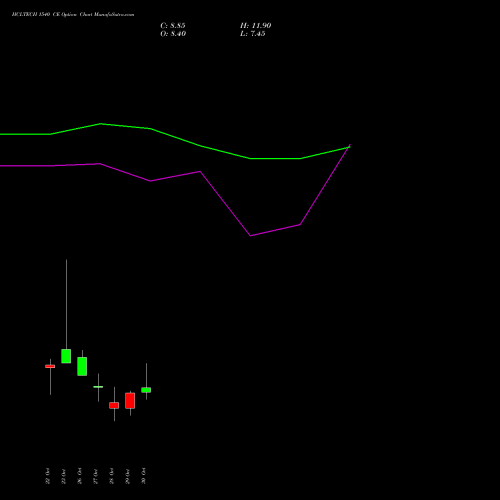Viewport: 500px width, 500px height.
Task: Click the '27 Oct' date axis label
Action: click(95, 476)
